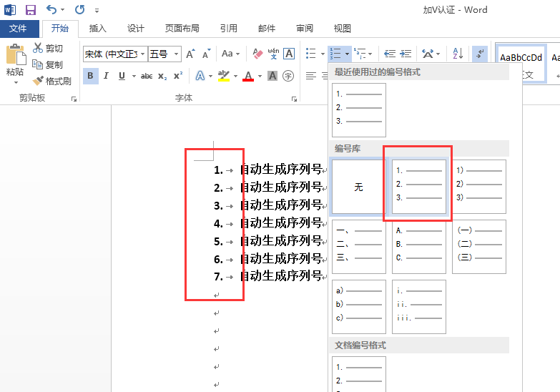Select 无 (None) numbering option

(x=359, y=187)
